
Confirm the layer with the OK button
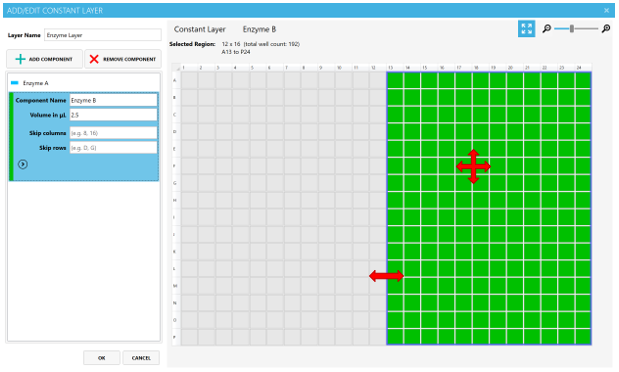click(x=101, y=358)
